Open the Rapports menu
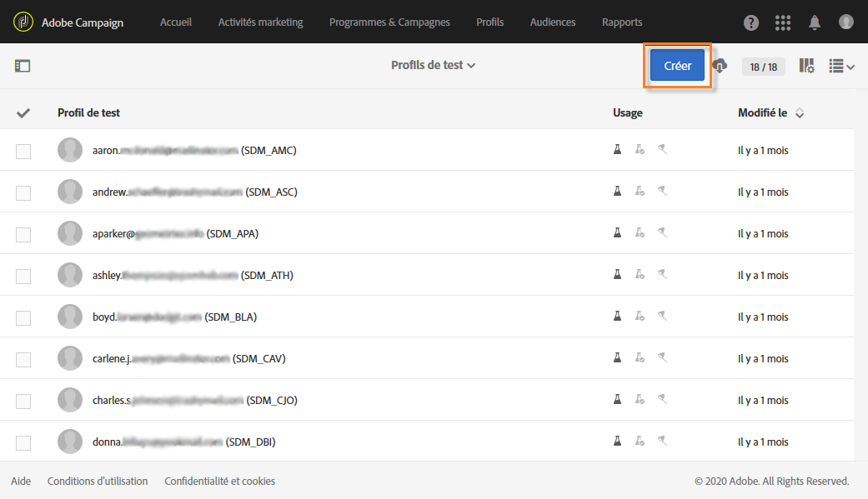This screenshot has height=499, width=868. [622, 22]
